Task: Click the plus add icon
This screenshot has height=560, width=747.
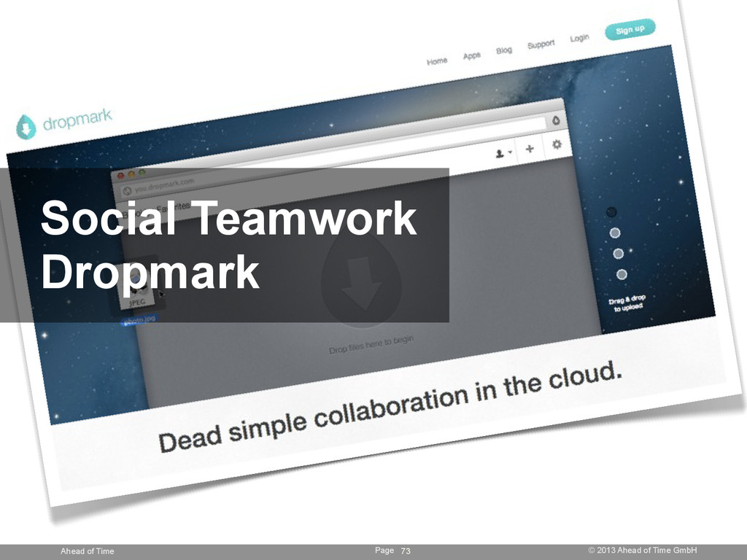Action: click(x=530, y=149)
